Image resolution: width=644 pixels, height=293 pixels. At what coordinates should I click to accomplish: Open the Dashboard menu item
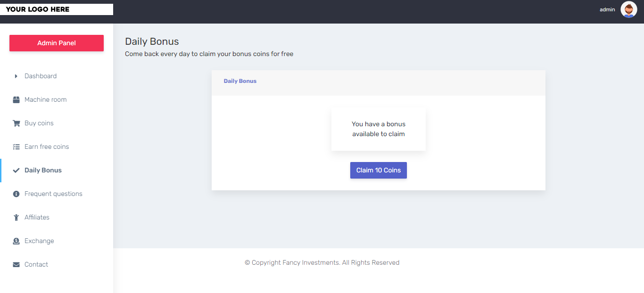coord(57,76)
